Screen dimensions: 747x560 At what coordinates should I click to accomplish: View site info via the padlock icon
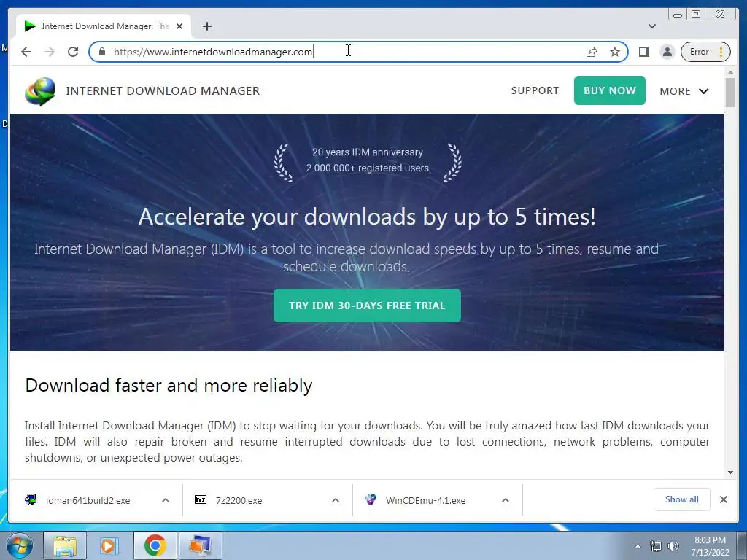(x=101, y=52)
